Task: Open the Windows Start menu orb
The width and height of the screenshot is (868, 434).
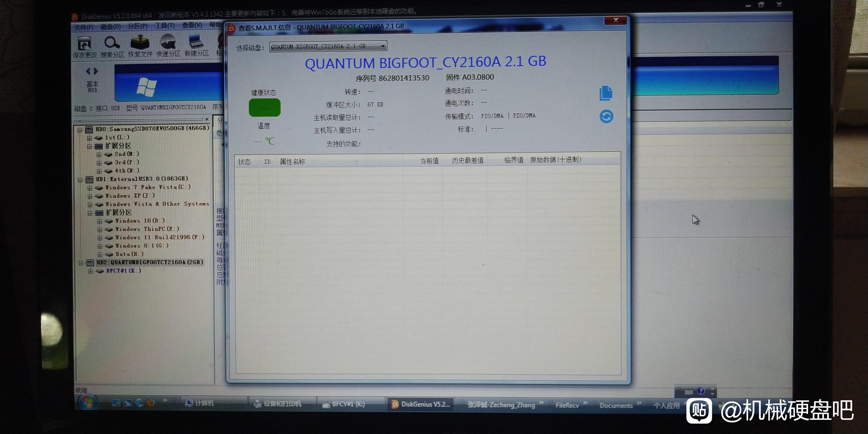Action: point(88,403)
